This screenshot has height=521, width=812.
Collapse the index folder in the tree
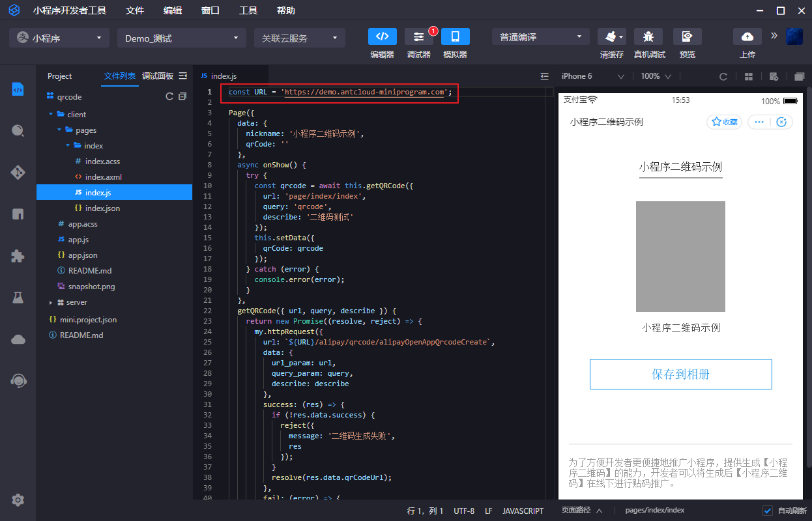point(68,146)
